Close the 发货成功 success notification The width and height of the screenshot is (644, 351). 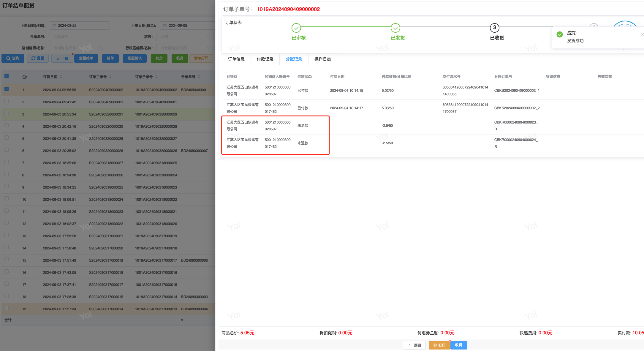pyautogui.click(x=642, y=34)
